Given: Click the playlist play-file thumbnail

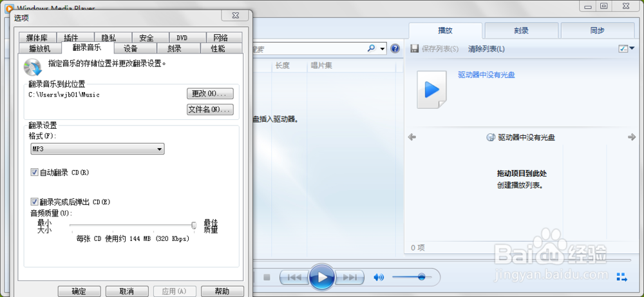Looking at the screenshot, I should pos(431,90).
